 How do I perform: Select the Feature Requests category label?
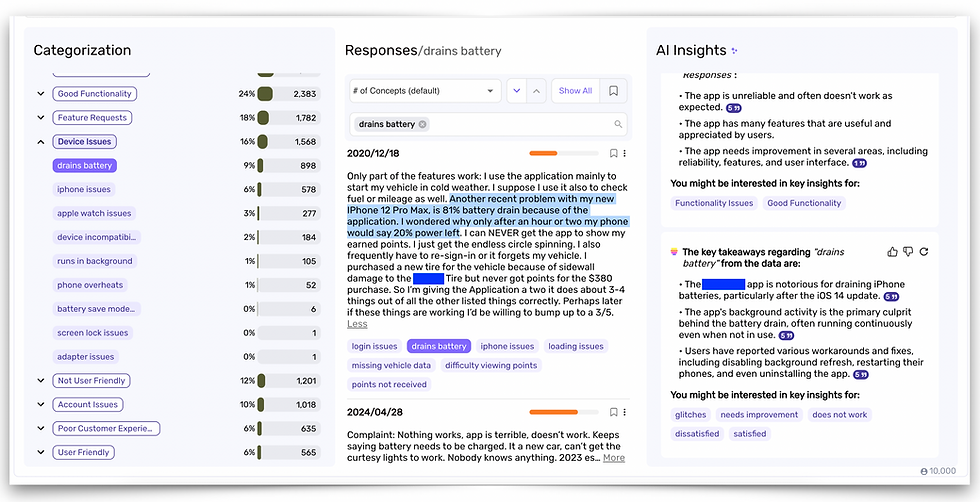[x=92, y=118]
